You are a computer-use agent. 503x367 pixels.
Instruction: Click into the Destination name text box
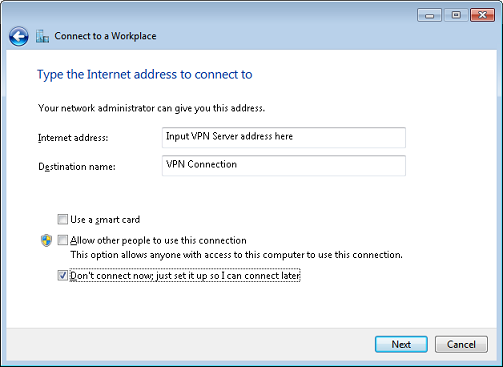tap(284, 165)
